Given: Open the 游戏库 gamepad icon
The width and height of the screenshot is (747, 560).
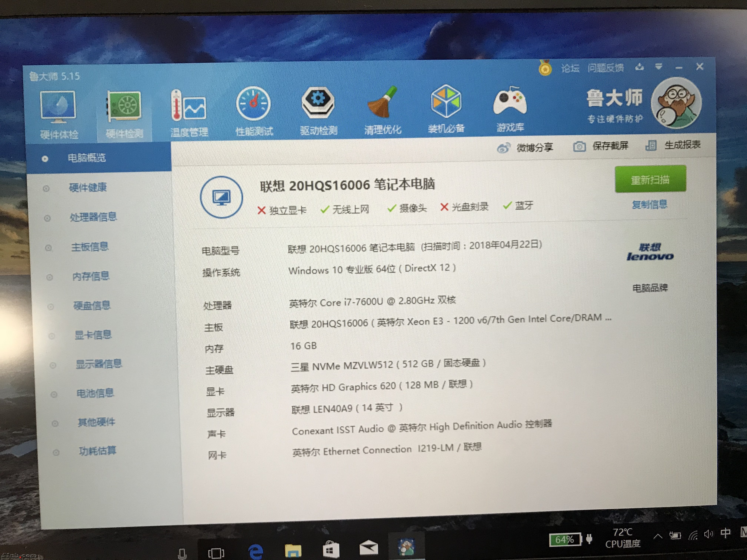Looking at the screenshot, I should [510, 101].
